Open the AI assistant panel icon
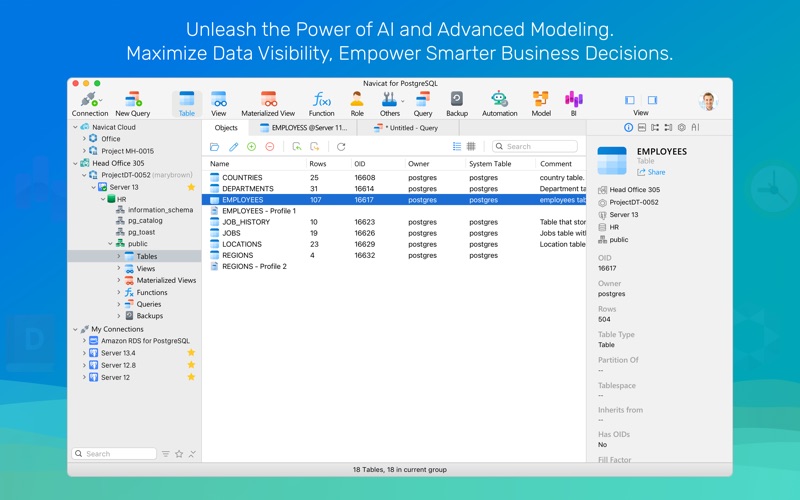 (695, 128)
